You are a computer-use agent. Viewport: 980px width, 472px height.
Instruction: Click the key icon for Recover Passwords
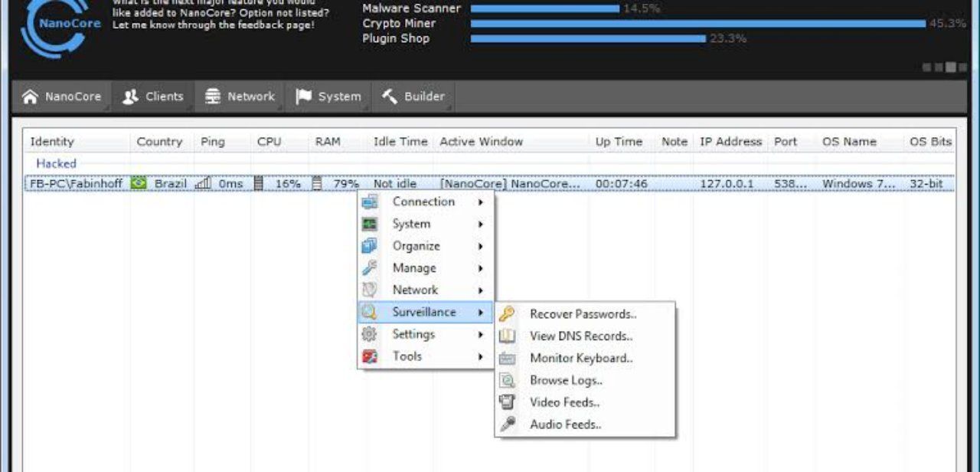(x=507, y=314)
